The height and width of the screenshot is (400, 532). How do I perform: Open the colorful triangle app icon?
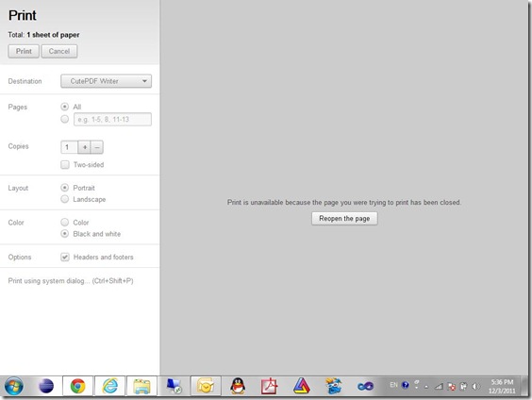click(302, 386)
